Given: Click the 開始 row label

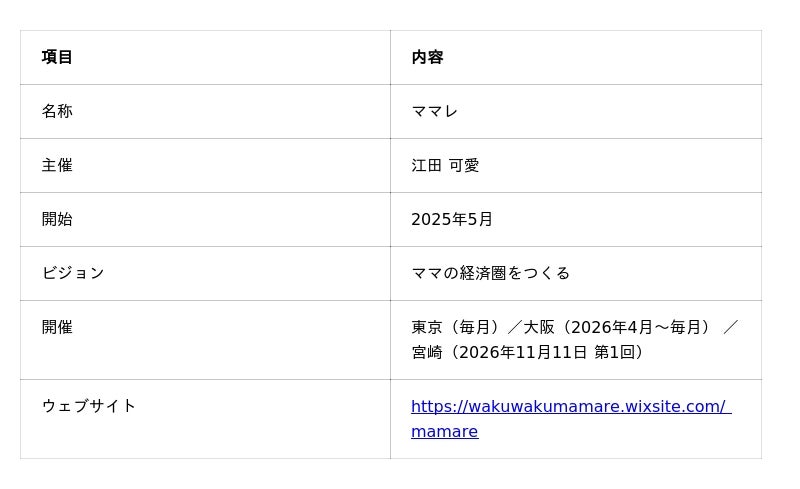Looking at the screenshot, I should pyautogui.click(x=57, y=219).
